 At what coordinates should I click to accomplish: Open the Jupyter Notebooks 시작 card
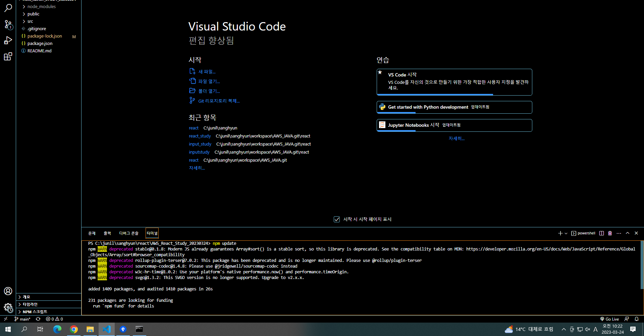click(x=454, y=125)
